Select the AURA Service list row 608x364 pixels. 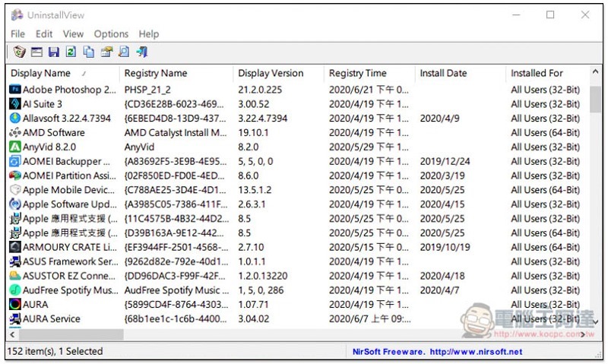[x=298, y=319]
